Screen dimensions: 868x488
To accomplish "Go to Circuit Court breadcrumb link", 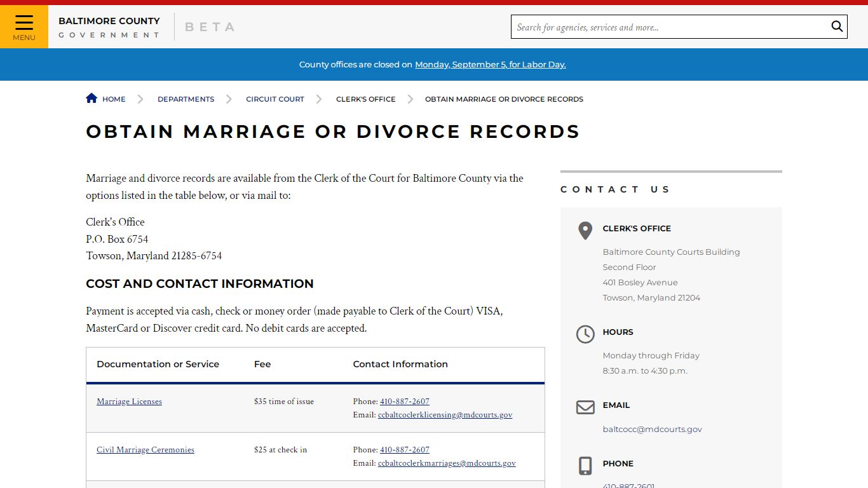I will click(x=275, y=99).
